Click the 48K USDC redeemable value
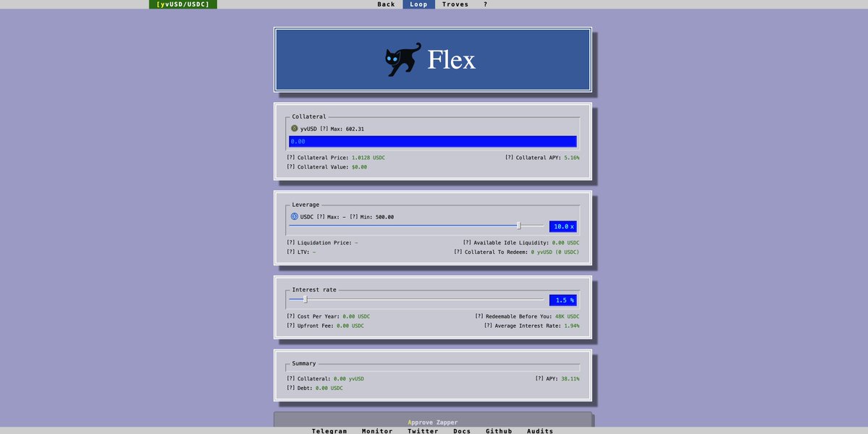 pyautogui.click(x=568, y=316)
